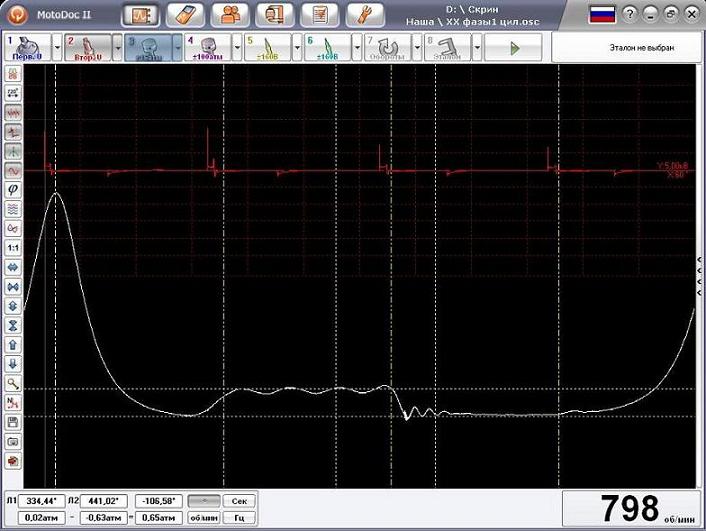Image resolution: width=706 pixels, height=531 pixels.
Task: Toggle channel 2 Втор.U secondary voltage
Action: coord(88,47)
